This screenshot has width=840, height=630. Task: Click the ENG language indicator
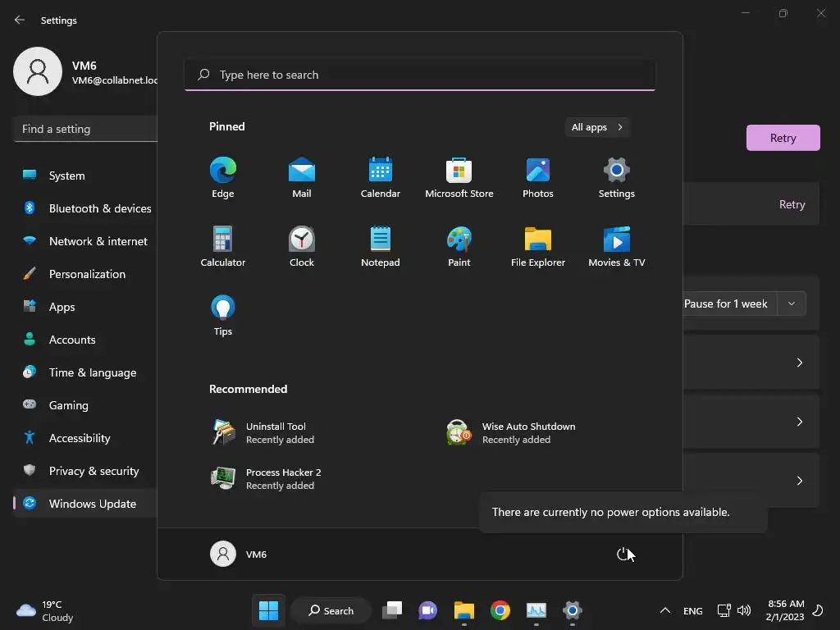pos(692,610)
